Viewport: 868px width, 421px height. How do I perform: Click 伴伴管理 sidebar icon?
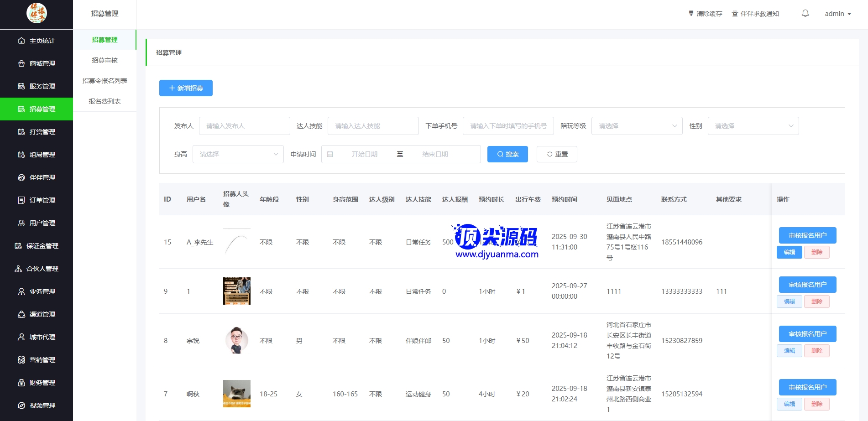[x=21, y=177]
